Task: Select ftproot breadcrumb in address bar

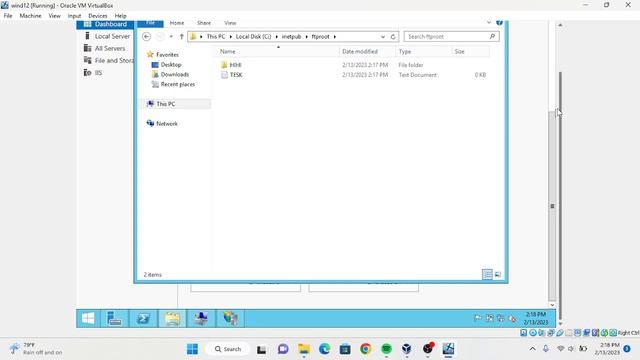Action: click(320, 37)
